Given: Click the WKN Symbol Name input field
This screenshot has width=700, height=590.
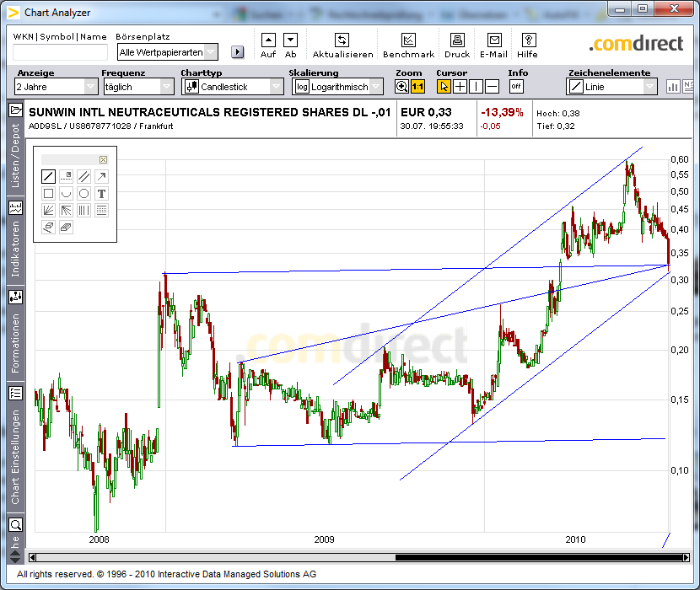Looking at the screenshot, I should (x=60, y=52).
